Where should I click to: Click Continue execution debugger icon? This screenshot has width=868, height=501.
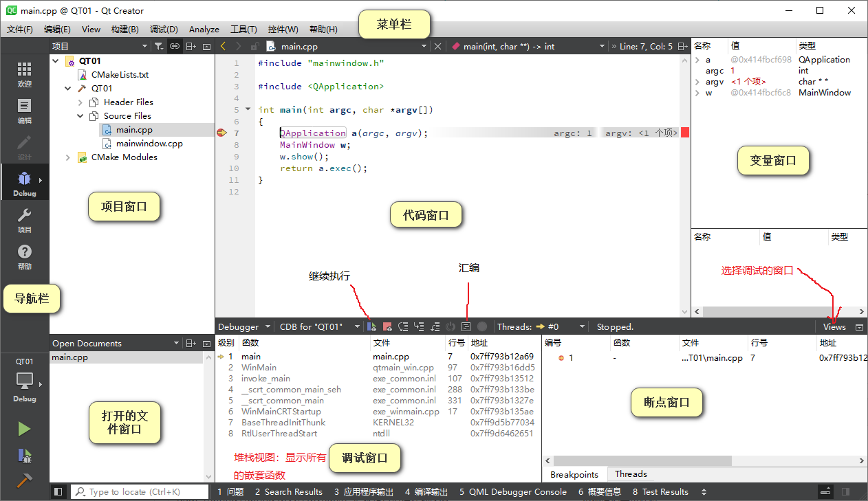371,326
